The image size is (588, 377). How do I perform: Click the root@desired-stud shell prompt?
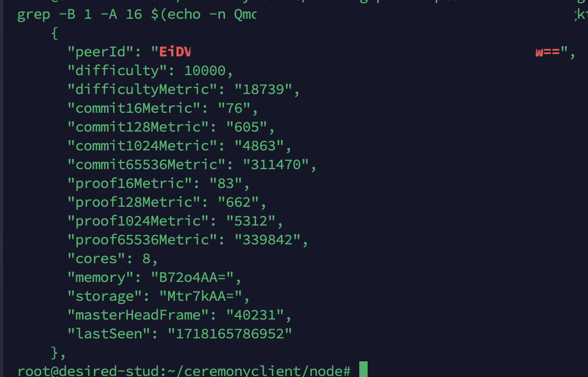tap(184, 371)
